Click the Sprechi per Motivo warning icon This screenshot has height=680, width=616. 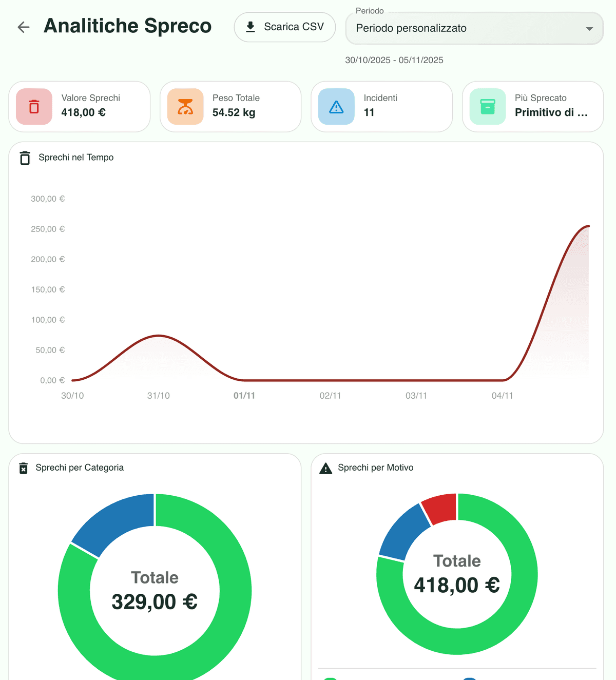point(325,468)
